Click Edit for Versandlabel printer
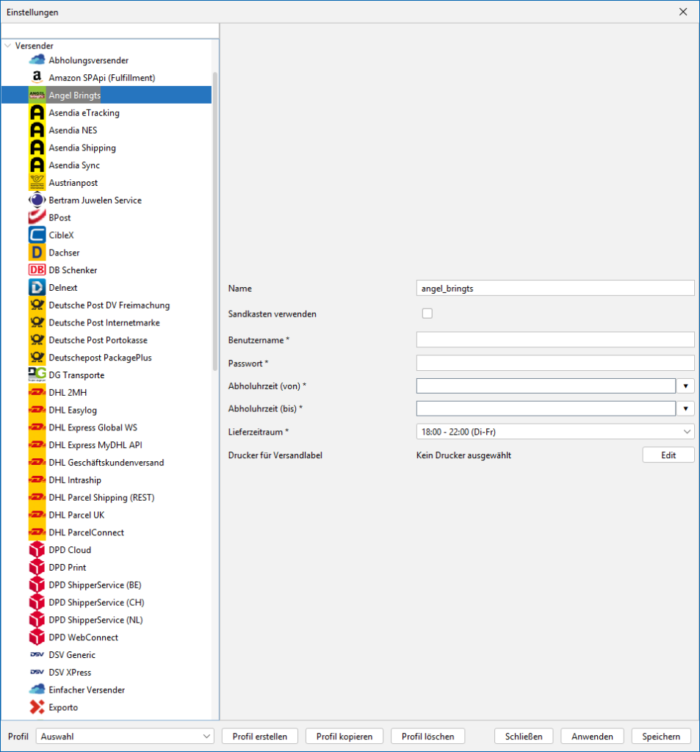Screen dimensions: 700x752 (668, 455)
